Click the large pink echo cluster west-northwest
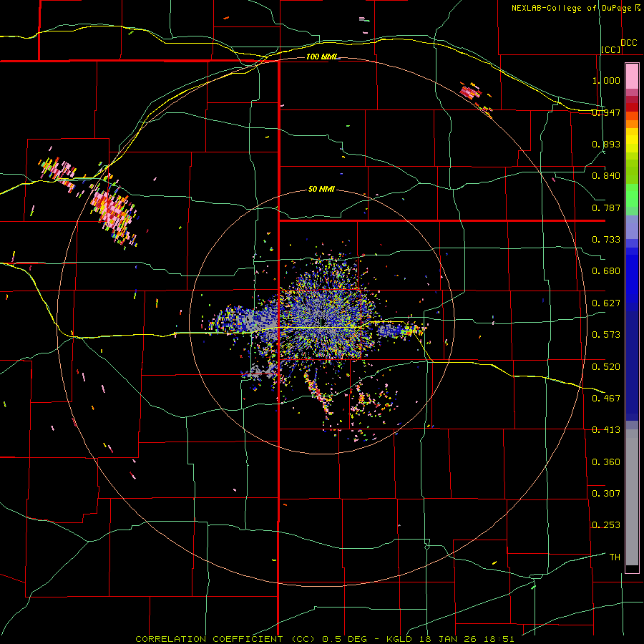The width and height of the screenshot is (644, 644). point(113,213)
